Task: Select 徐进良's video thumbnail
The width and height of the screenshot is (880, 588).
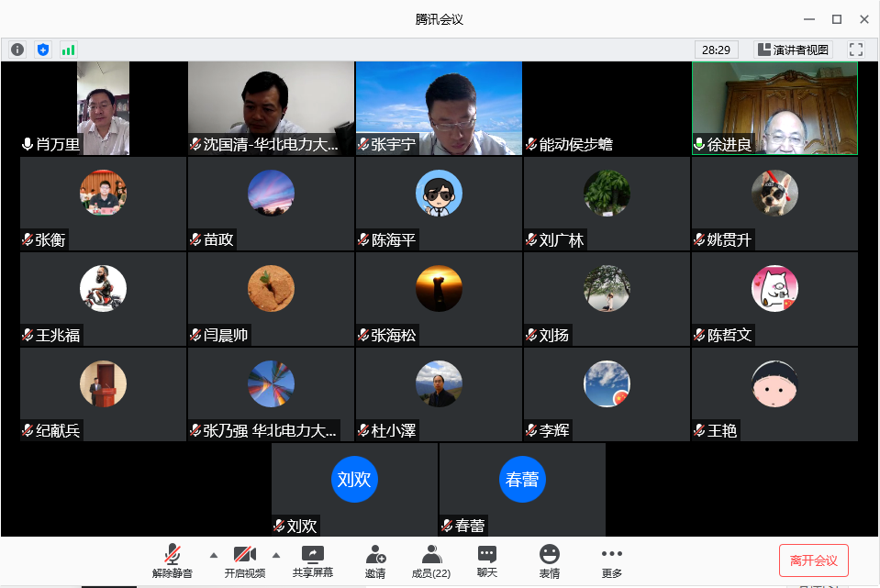Action: [774, 108]
